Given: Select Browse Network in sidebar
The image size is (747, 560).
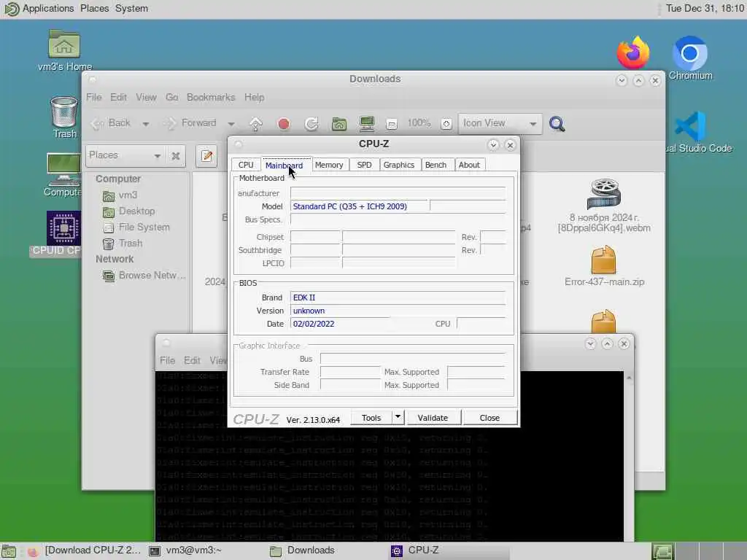Looking at the screenshot, I should (144, 276).
